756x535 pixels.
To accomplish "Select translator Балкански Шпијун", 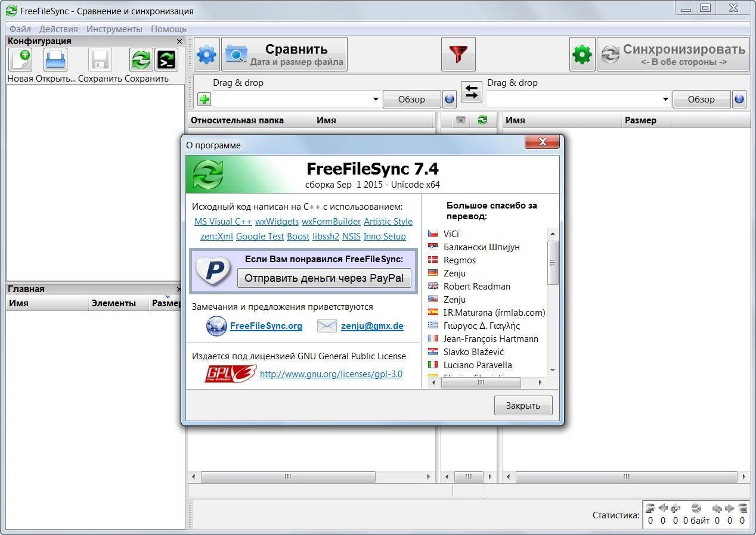I will tap(482, 247).
